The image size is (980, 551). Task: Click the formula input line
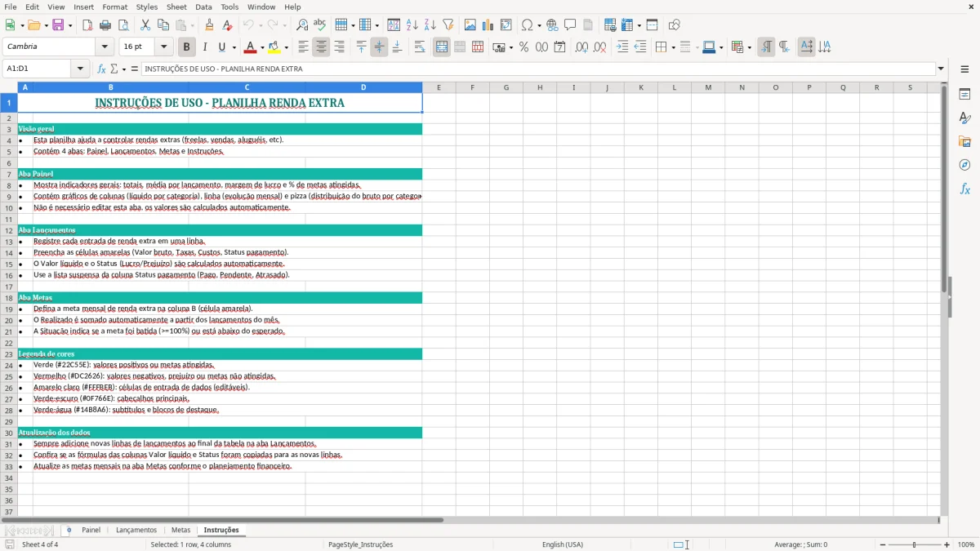pyautogui.click(x=538, y=69)
